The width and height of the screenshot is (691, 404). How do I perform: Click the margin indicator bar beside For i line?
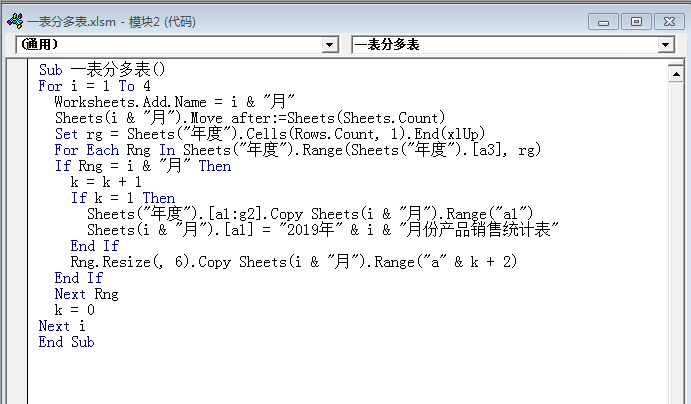(x=17, y=86)
